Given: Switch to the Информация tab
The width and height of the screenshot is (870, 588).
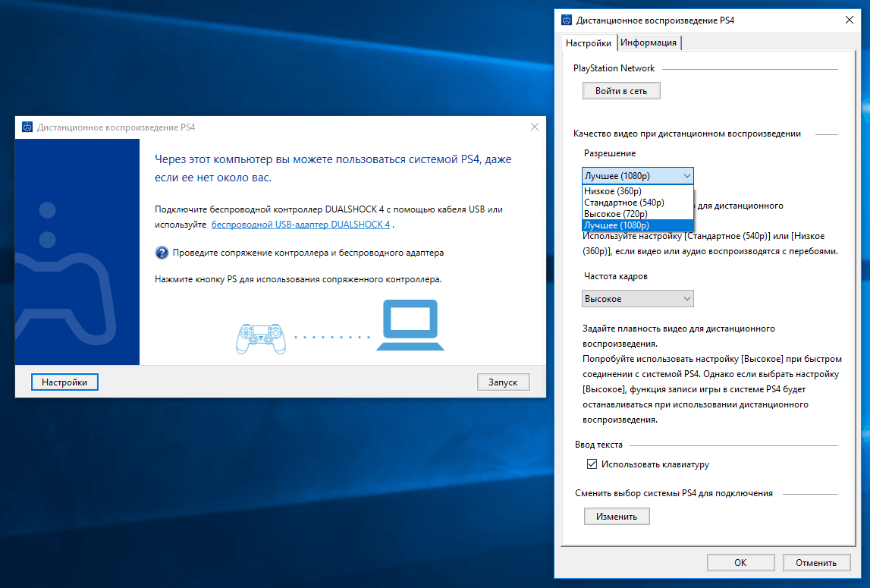Looking at the screenshot, I should tap(648, 42).
